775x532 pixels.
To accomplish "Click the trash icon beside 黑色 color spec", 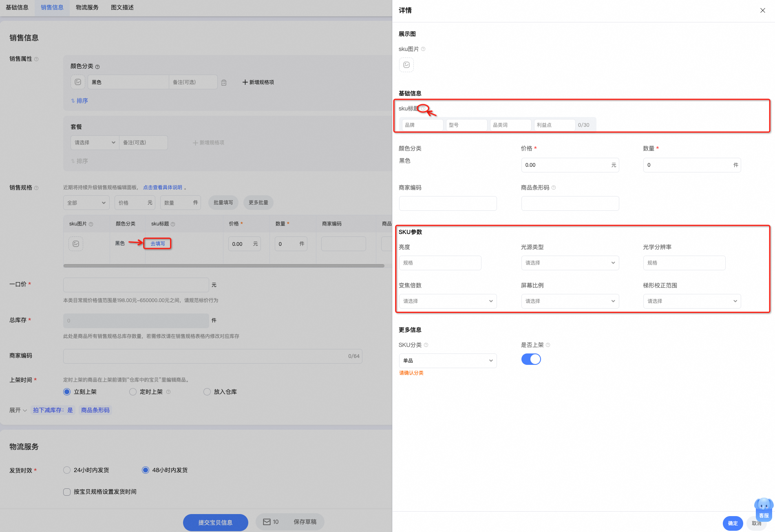I will (x=224, y=82).
